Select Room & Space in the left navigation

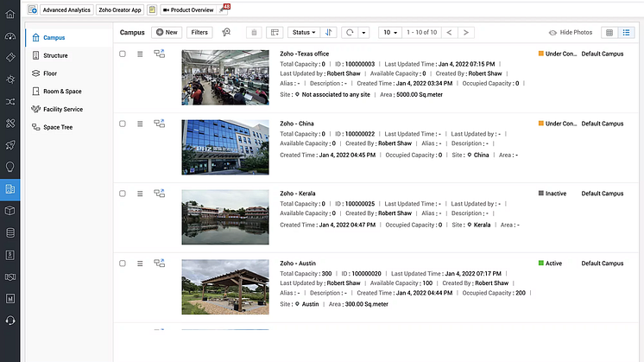(68, 92)
